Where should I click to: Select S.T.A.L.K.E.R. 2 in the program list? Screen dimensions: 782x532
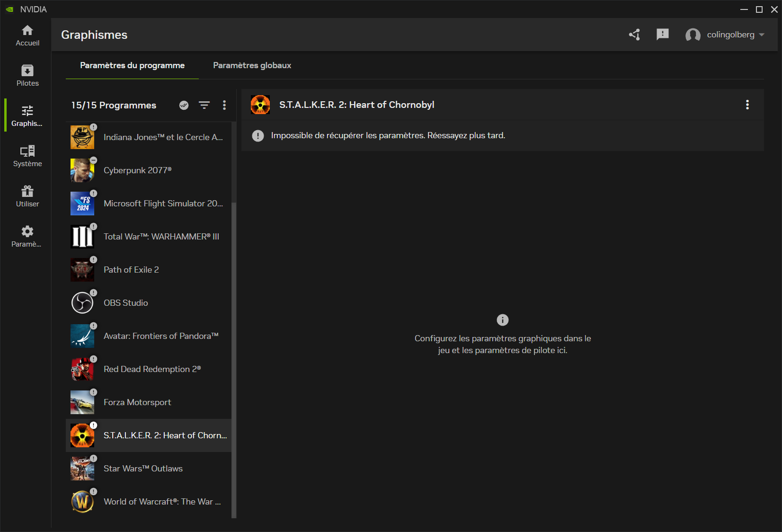tap(149, 435)
